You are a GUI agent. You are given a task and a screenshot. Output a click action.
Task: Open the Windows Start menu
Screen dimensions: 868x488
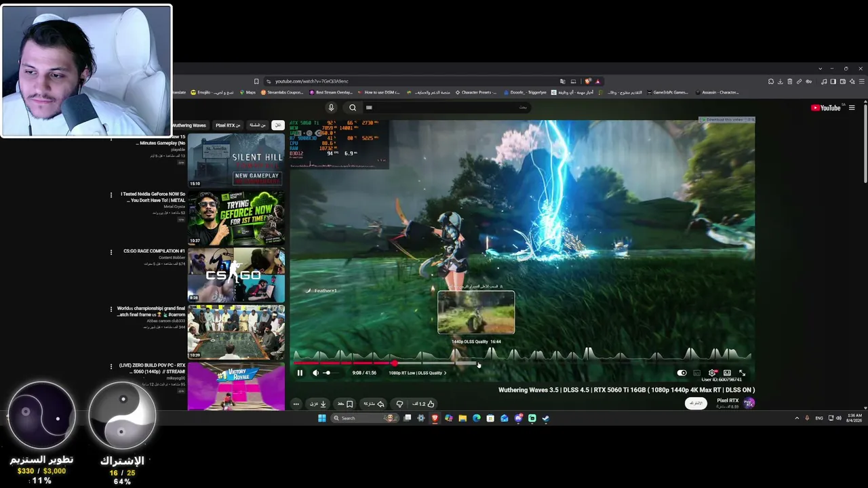(321, 418)
